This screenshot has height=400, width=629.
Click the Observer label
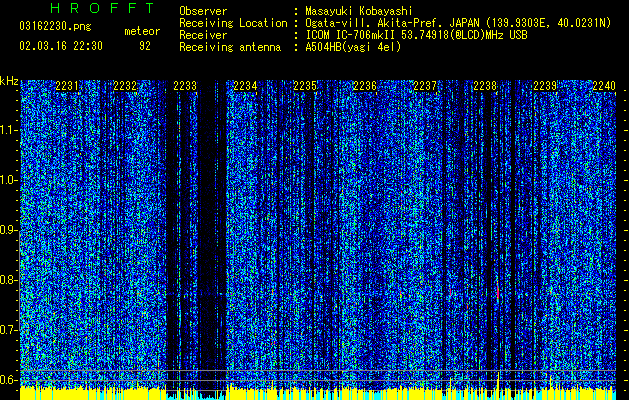[x=203, y=11]
